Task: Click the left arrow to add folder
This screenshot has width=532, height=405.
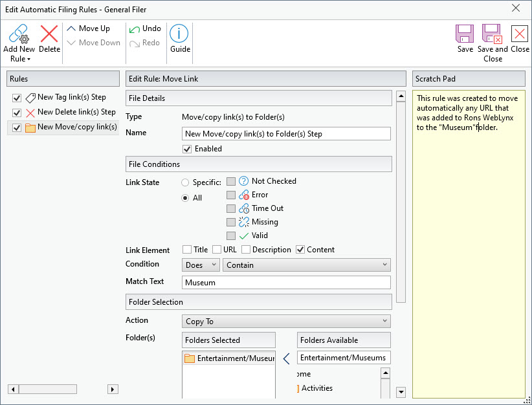Action: click(286, 358)
